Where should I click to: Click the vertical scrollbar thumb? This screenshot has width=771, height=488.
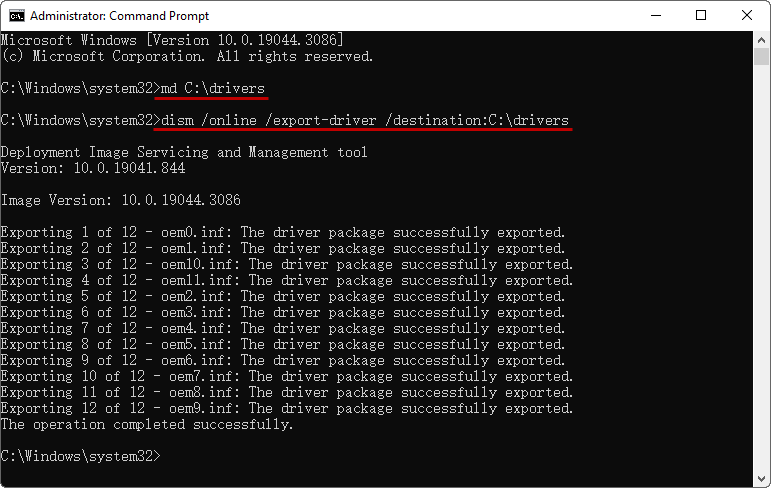tap(761, 57)
